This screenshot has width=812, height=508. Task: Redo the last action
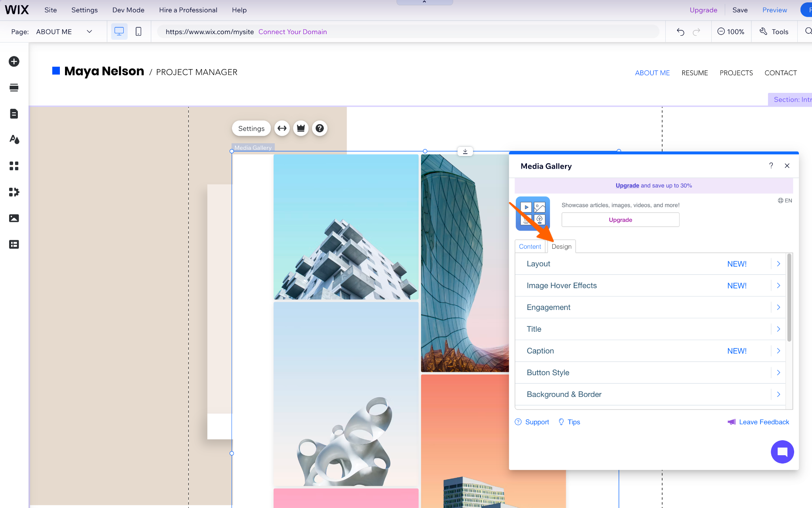pyautogui.click(x=697, y=32)
